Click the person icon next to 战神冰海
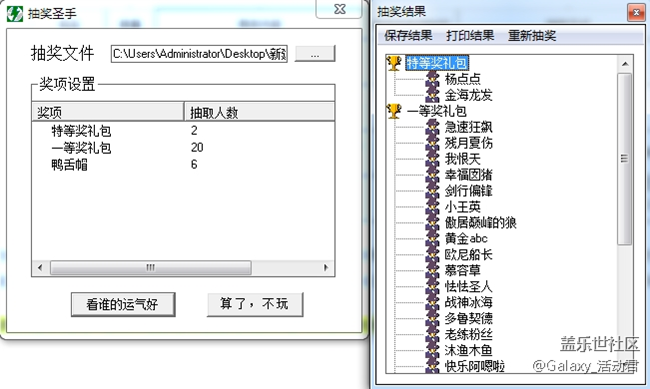650x389 pixels. coord(433,302)
